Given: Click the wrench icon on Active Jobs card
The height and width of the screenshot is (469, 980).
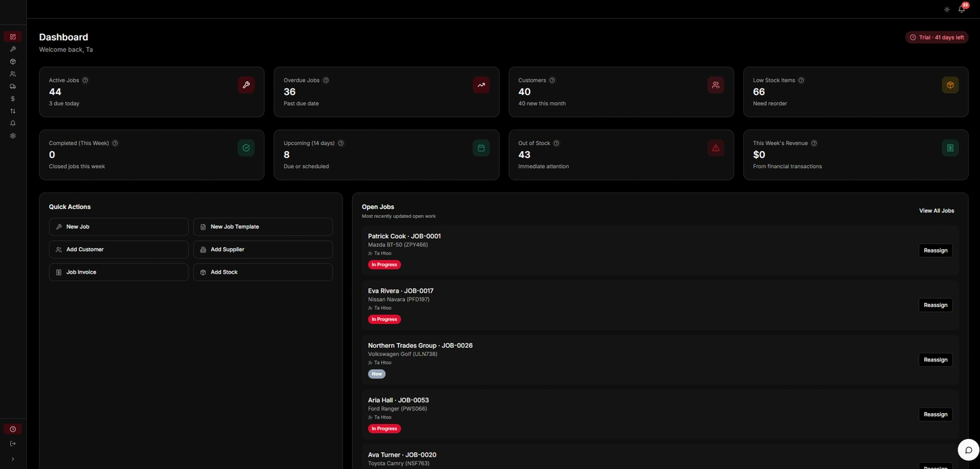Looking at the screenshot, I should click(246, 85).
